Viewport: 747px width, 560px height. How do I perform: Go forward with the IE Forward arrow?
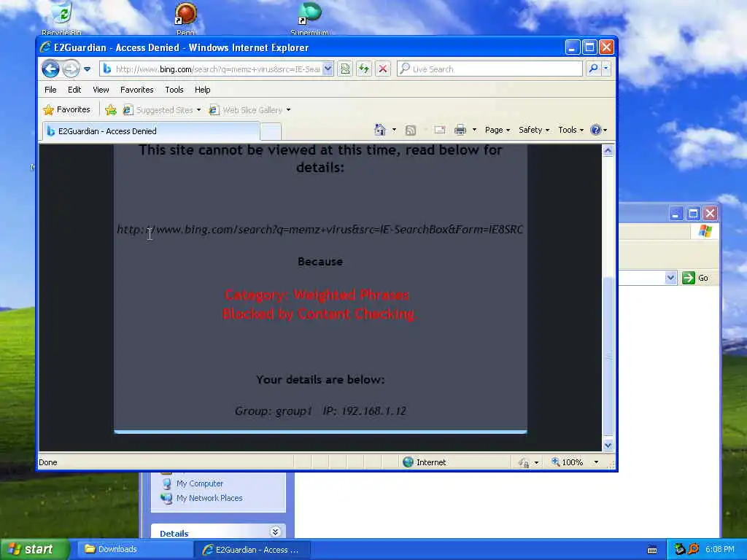71,69
